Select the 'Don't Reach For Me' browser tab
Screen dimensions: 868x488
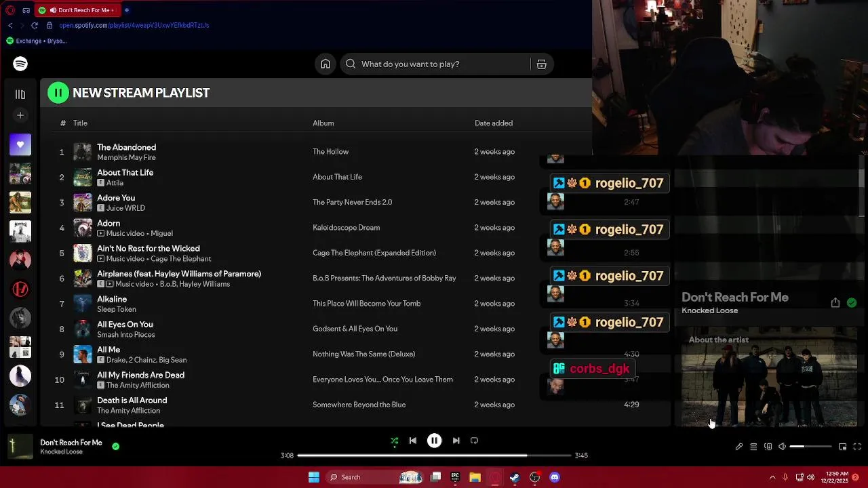pyautogui.click(x=77, y=10)
